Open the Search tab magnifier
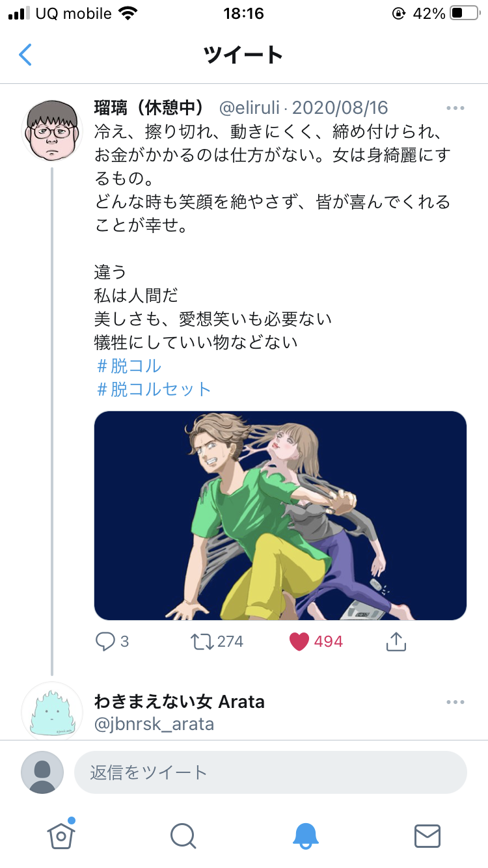 pos(183,835)
